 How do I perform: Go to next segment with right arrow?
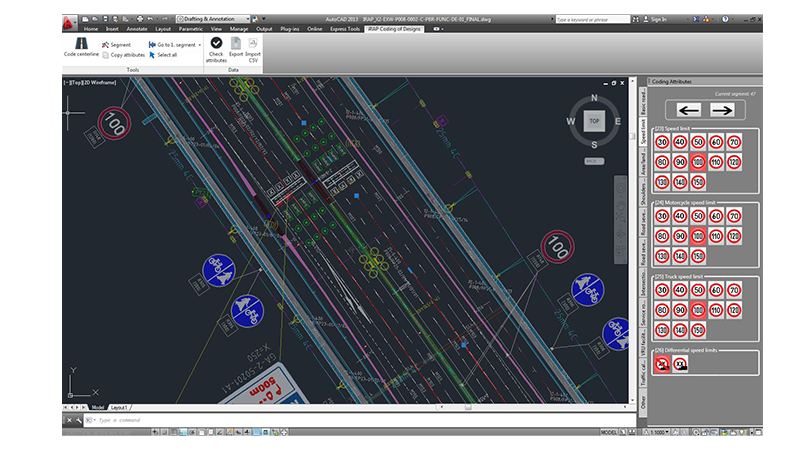722,110
